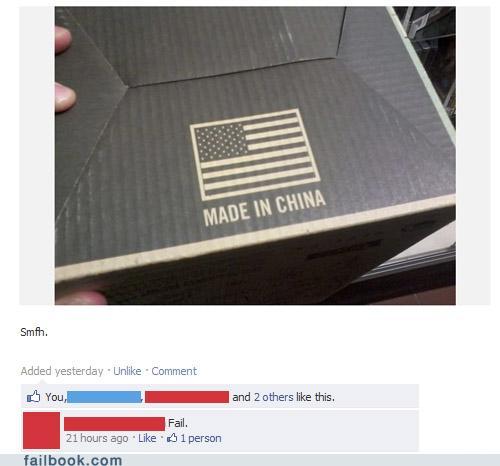Unlike the photo post
The image size is (500, 466).
click(x=127, y=371)
